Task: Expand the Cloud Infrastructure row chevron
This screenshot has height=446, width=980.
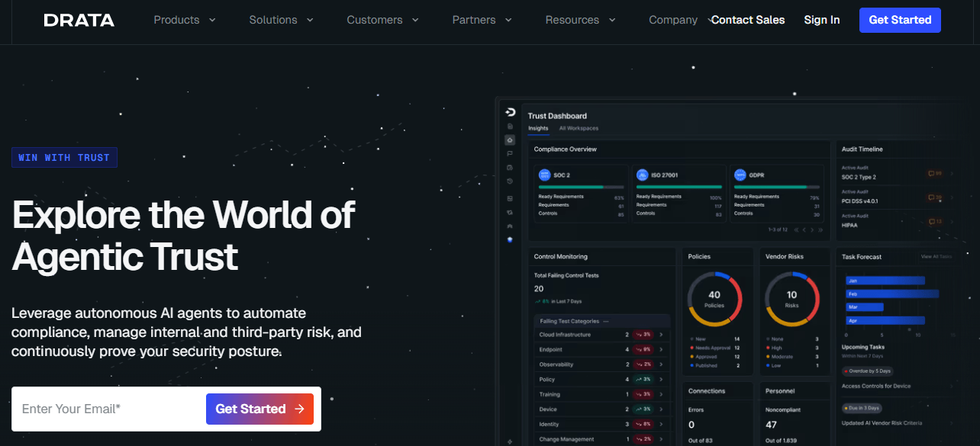Action: point(660,335)
